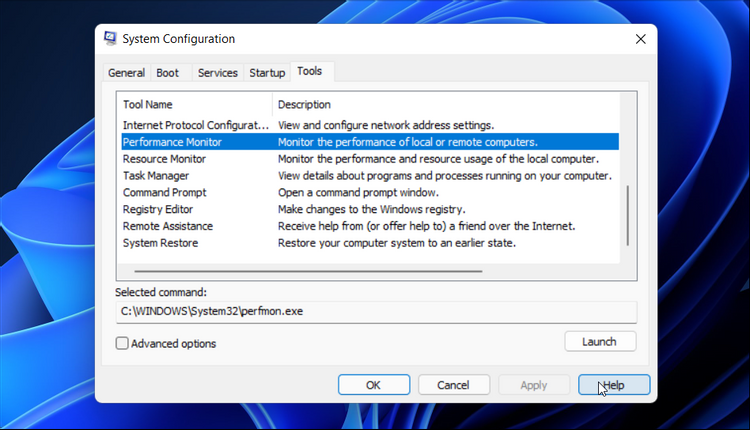Choose Command Prompt from the list

click(x=164, y=192)
